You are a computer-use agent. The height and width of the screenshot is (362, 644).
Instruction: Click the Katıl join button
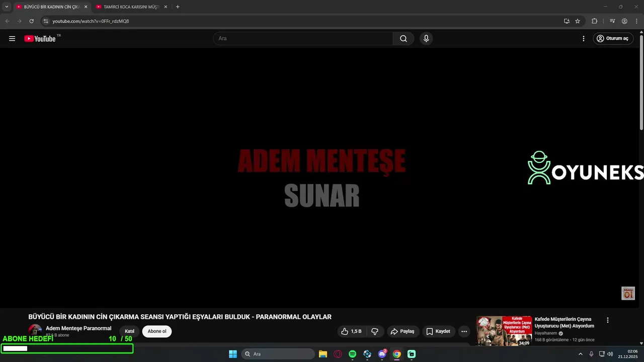(x=129, y=331)
